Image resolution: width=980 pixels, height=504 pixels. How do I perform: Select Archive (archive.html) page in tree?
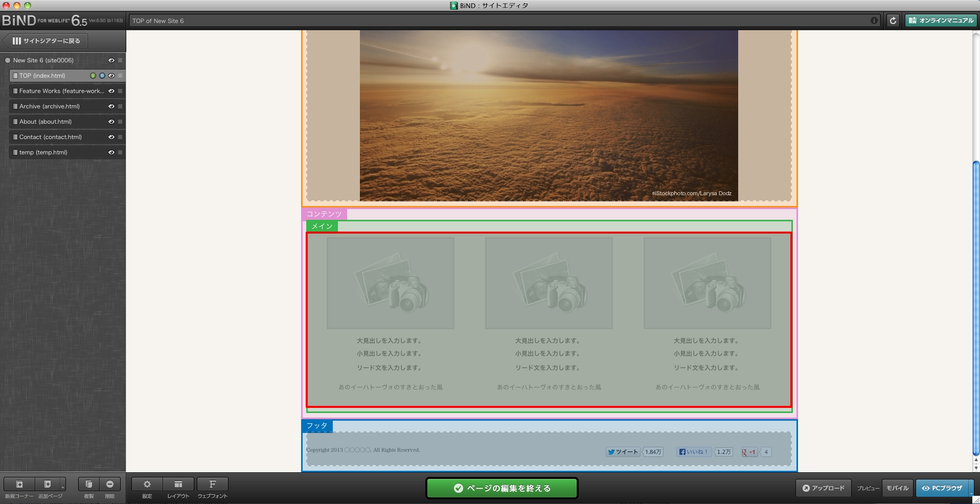tap(68, 106)
